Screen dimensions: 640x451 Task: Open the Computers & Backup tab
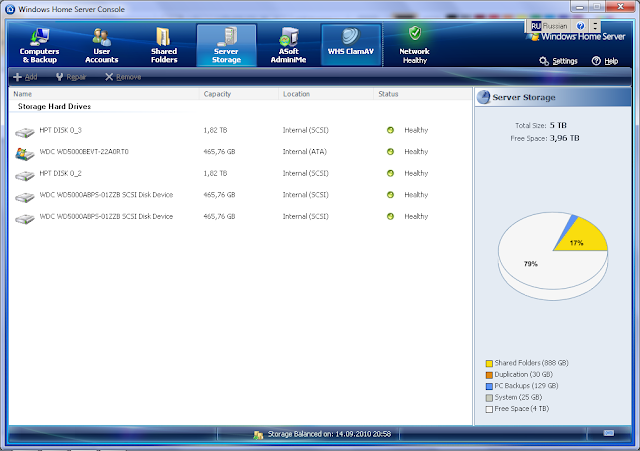pyautogui.click(x=39, y=45)
